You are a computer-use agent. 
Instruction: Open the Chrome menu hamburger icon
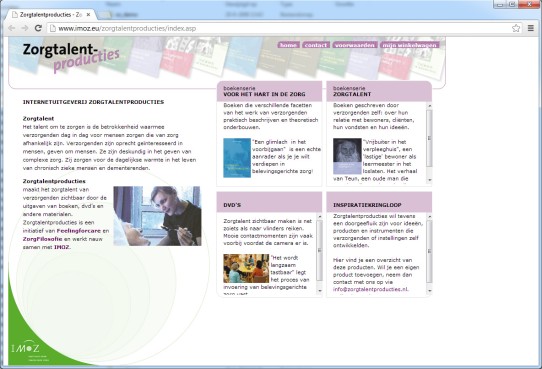531,28
